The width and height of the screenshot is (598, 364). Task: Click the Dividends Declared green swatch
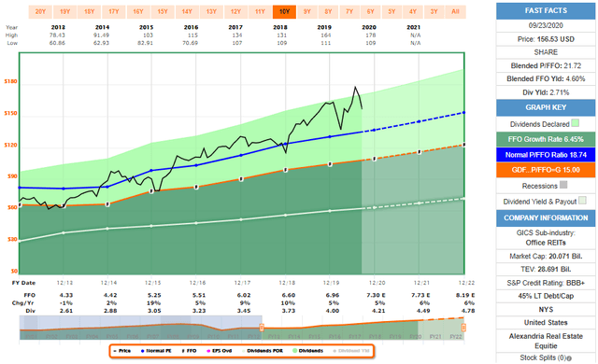(x=576, y=123)
